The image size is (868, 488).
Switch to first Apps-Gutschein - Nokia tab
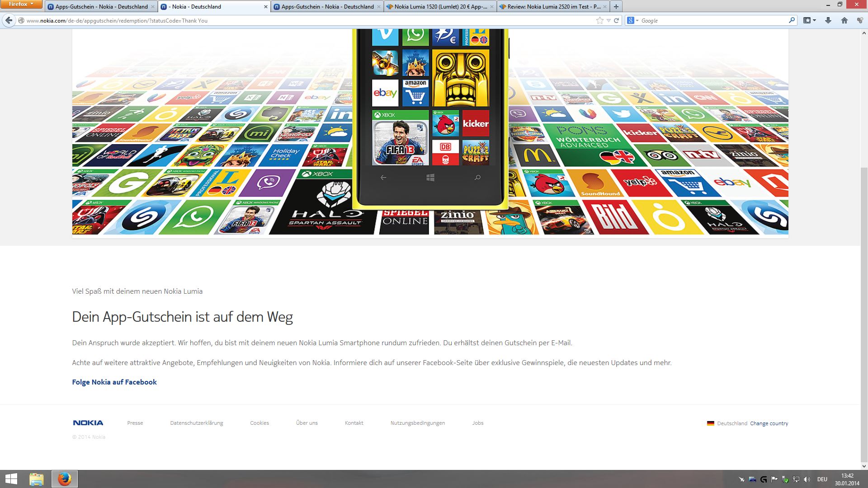click(x=101, y=6)
